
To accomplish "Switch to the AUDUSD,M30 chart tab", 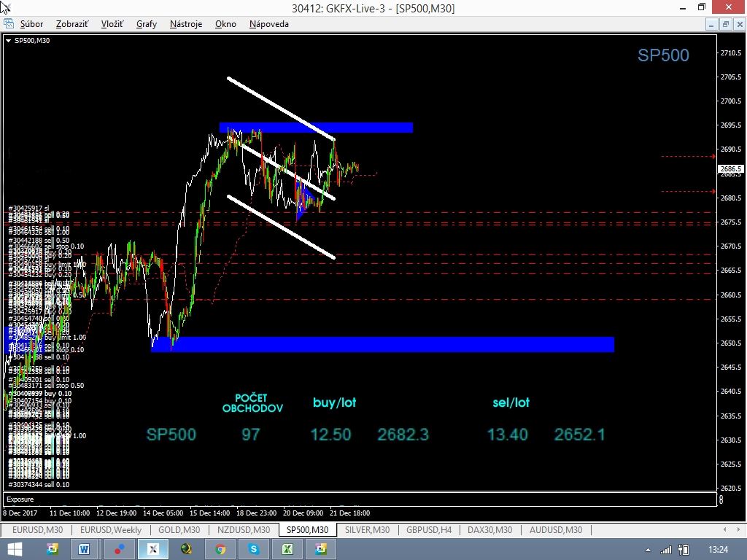I will 555,529.
